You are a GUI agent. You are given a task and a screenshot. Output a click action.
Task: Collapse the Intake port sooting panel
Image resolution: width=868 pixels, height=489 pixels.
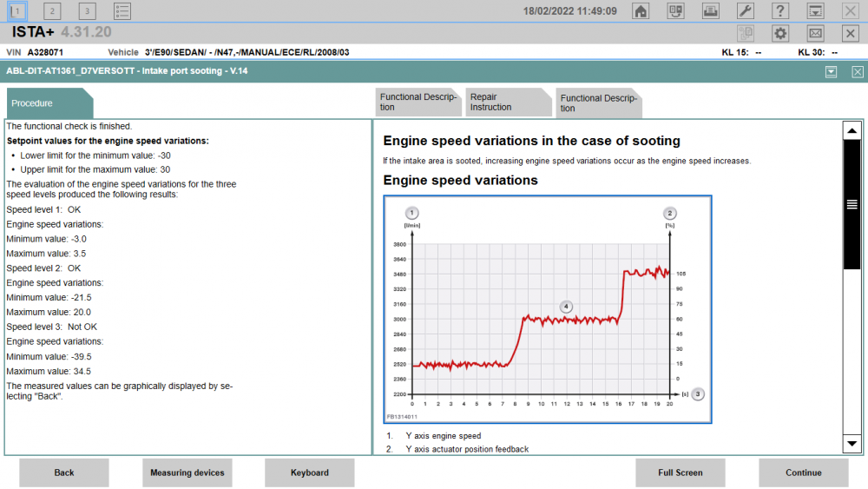[x=831, y=72]
